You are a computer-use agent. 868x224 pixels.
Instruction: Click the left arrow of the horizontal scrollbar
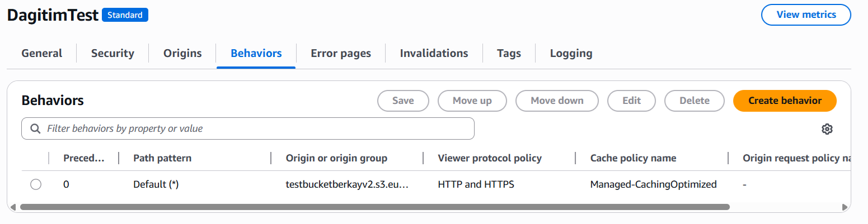click(x=14, y=207)
